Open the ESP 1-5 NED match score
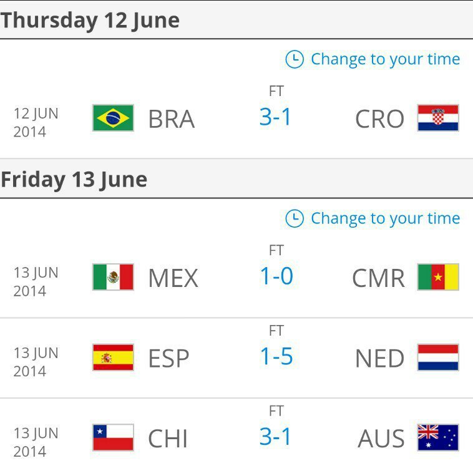 point(276,356)
